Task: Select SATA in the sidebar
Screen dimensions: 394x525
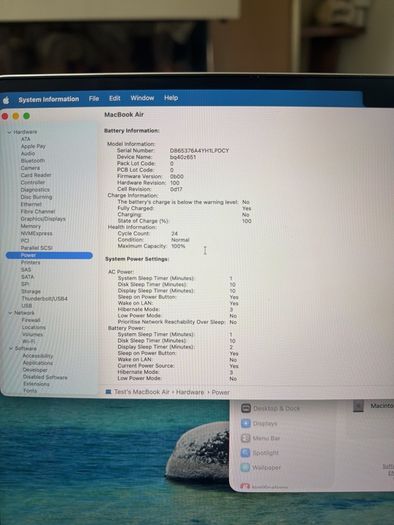Action: (27, 277)
